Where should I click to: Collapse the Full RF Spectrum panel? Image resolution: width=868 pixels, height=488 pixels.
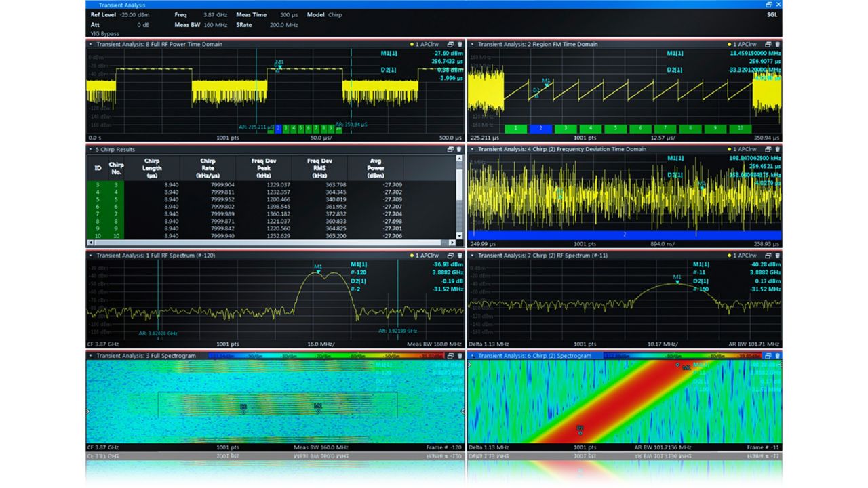[90, 256]
